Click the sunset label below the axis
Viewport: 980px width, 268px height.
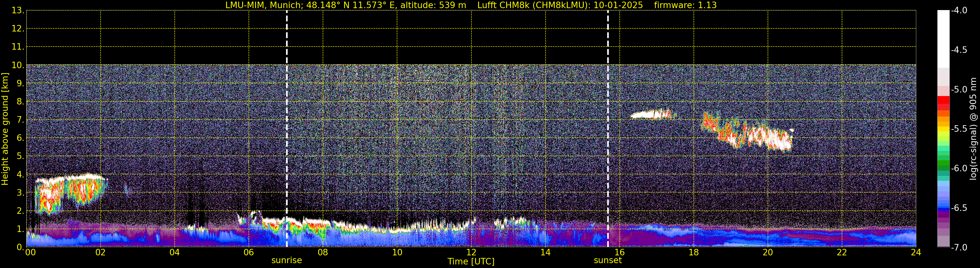click(x=608, y=261)
